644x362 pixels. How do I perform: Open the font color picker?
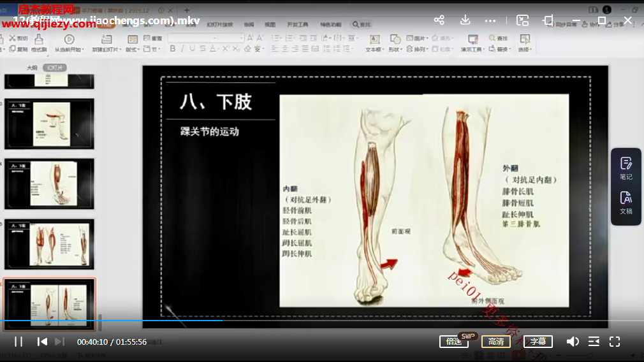pyautogui.click(x=213, y=49)
